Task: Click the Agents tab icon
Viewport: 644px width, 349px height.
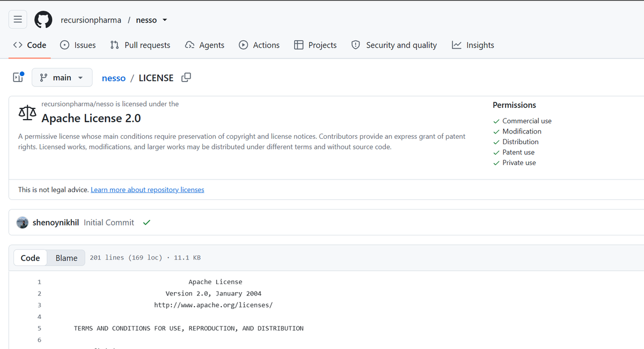Action: [x=189, y=45]
